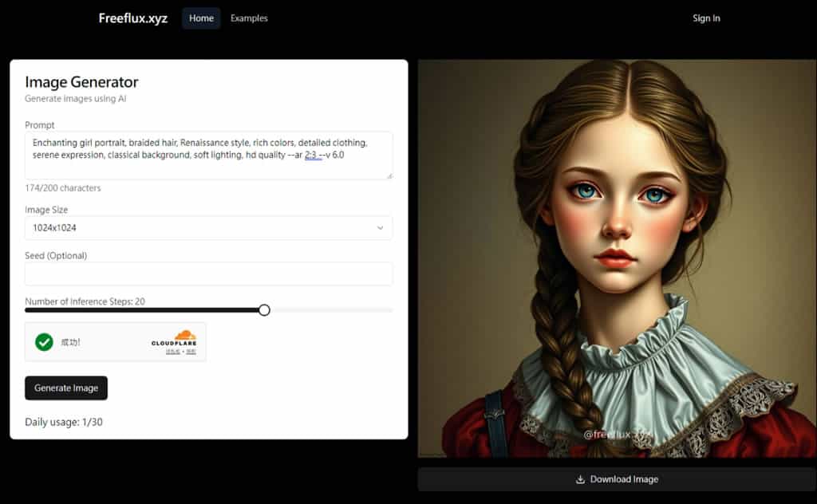Open the Examples page
Screen dimensions: 817x504
coord(249,18)
